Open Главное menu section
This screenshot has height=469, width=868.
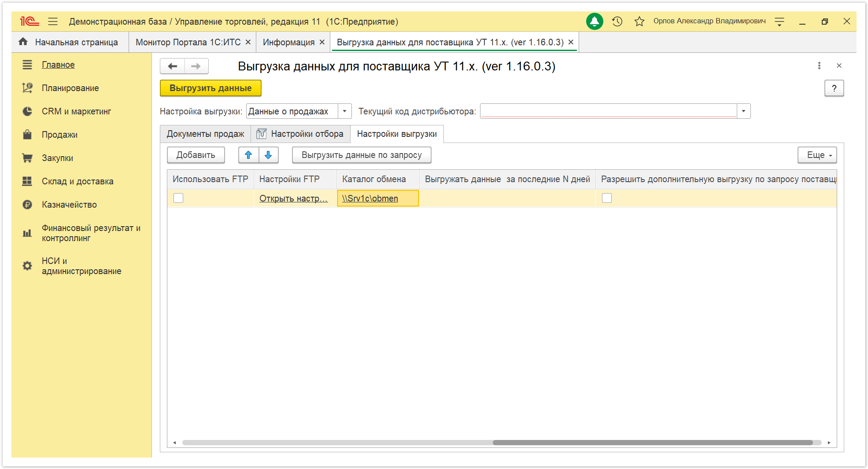58,65
